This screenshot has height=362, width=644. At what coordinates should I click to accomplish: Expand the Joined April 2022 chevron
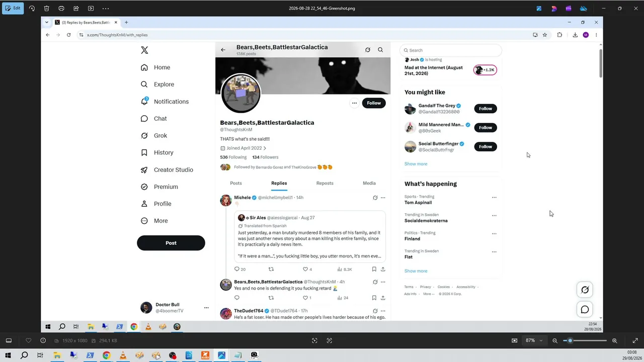(265, 148)
